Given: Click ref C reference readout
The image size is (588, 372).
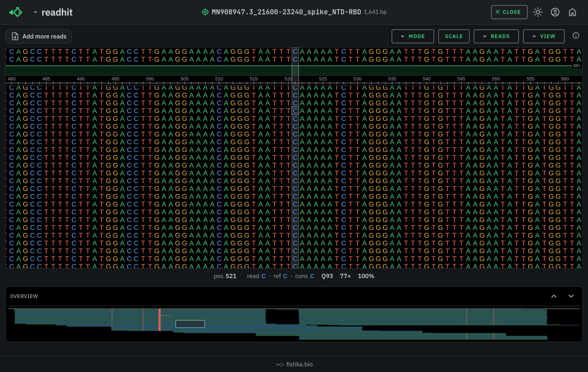Looking at the screenshot, I should coord(280,276).
